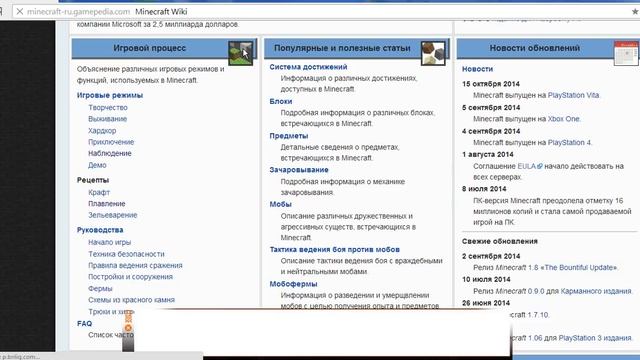This screenshot has width=640, height=360.
Task: Open the Правила ведения сражения guide
Action: coord(135,265)
